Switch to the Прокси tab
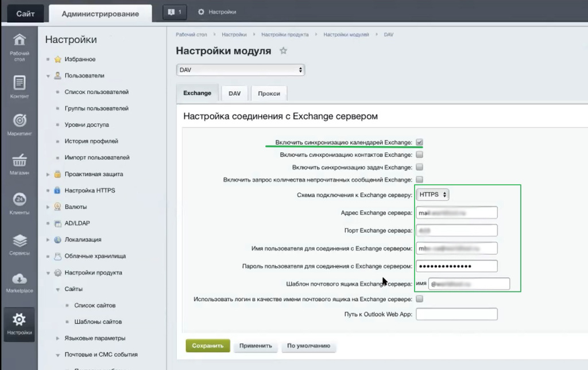The width and height of the screenshot is (588, 370). pyautogui.click(x=269, y=94)
